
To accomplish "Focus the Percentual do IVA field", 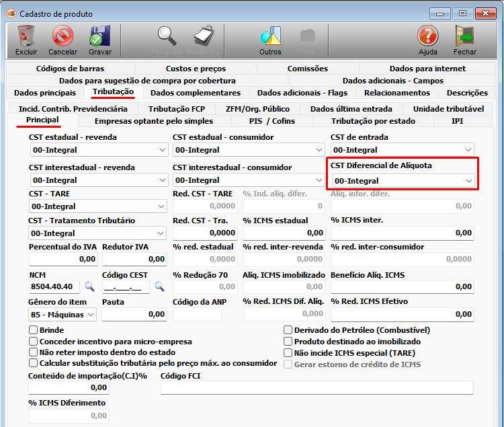I will pos(63,259).
